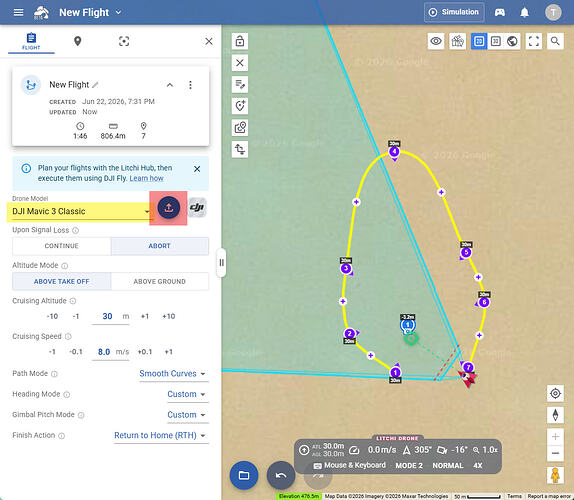574x500 pixels.
Task: Click the add waypoint pin tool
Action: pos(240,106)
